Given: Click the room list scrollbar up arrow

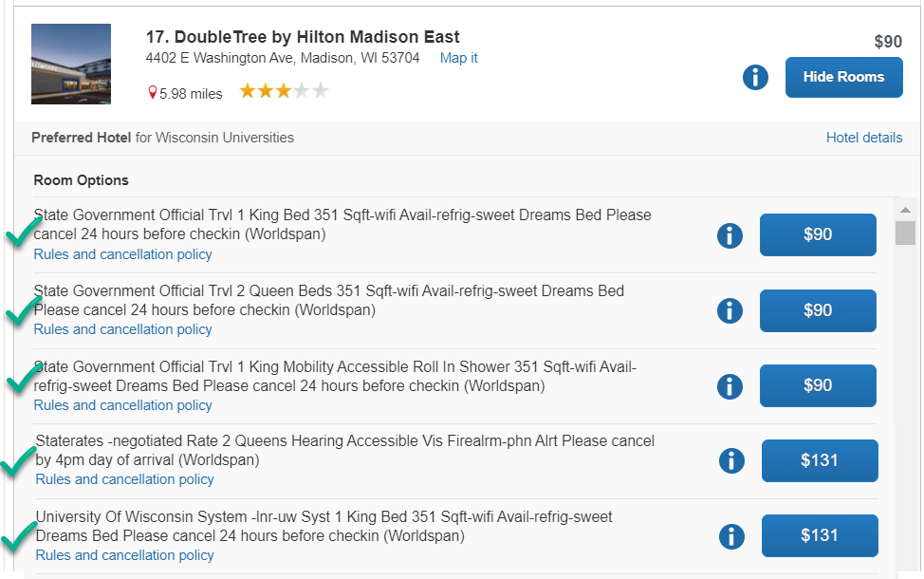Looking at the screenshot, I should [905, 209].
